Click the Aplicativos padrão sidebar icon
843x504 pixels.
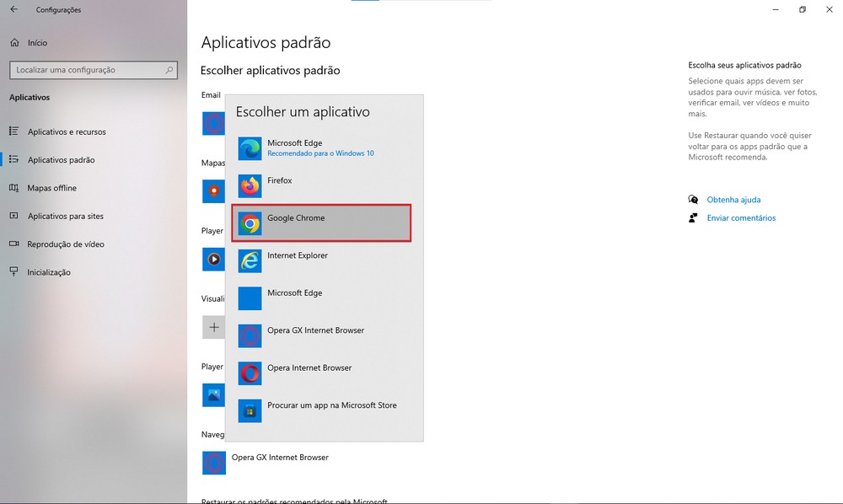(x=14, y=159)
